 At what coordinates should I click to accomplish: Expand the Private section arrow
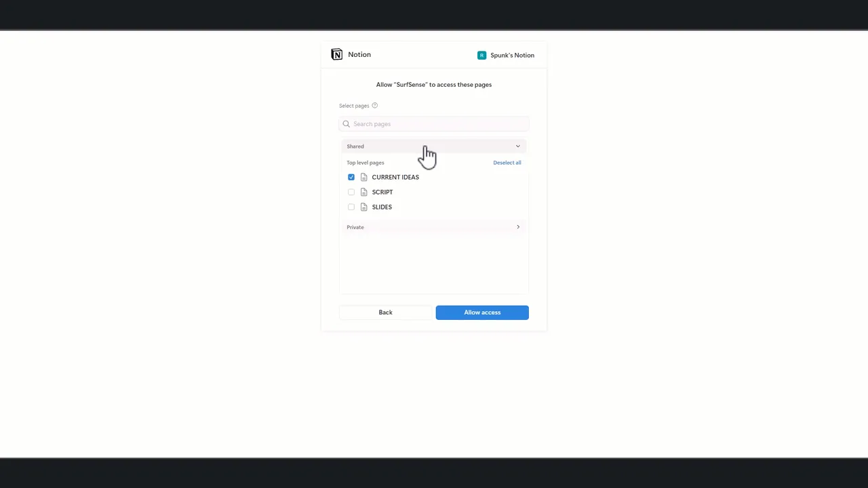point(518,227)
